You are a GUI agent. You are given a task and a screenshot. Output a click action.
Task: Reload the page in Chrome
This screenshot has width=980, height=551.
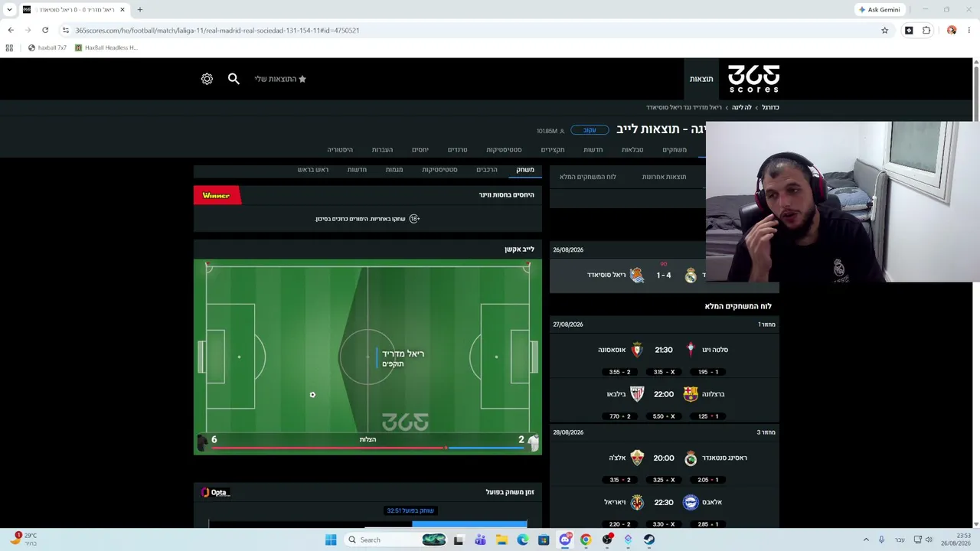(x=45, y=30)
